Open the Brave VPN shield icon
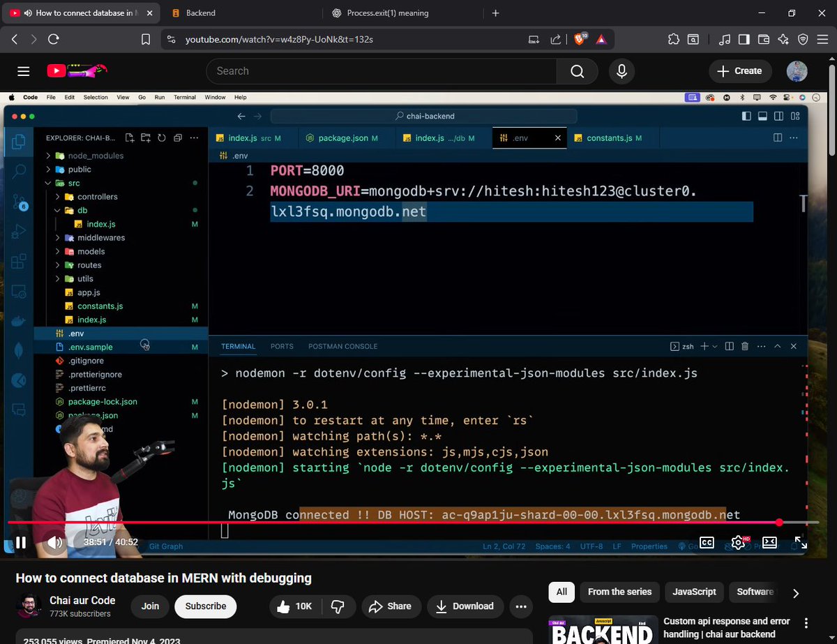Screen dimensions: 837x644 tap(803, 40)
